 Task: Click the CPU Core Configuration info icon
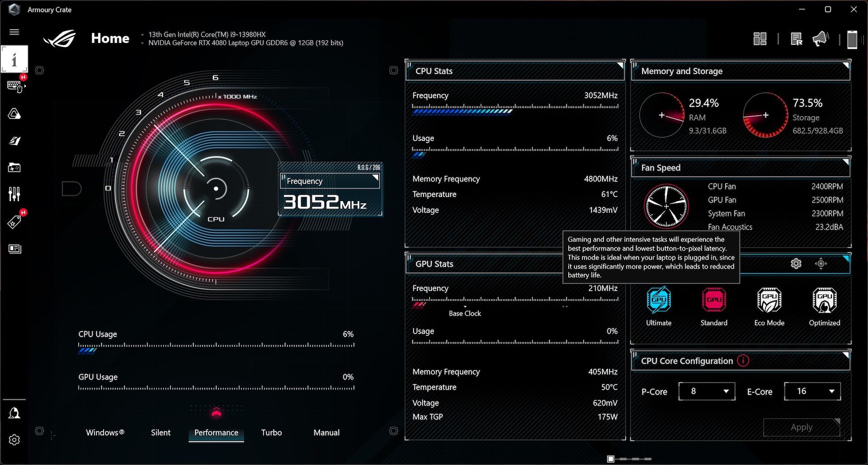[743, 361]
